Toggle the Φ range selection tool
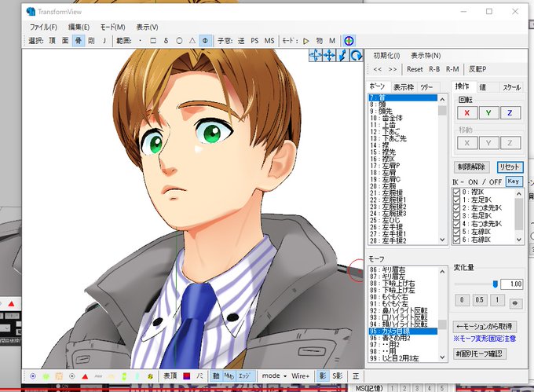Viewport: 534px width, 392px height. (x=205, y=41)
